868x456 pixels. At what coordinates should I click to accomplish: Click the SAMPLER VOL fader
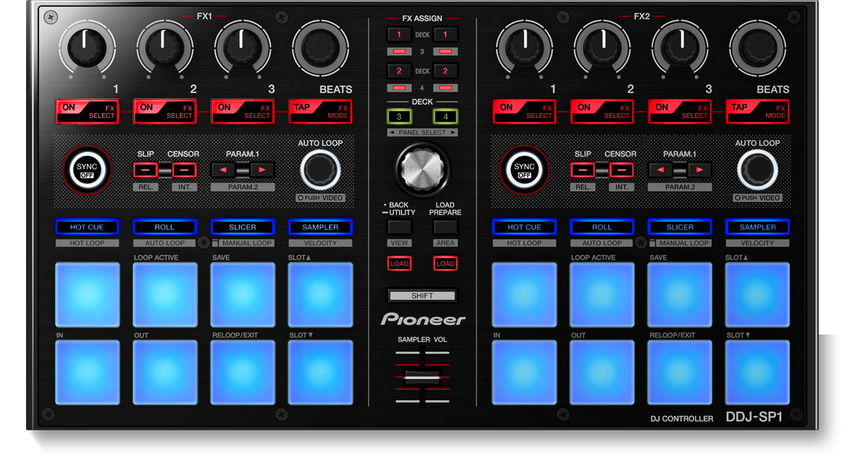[x=422, y=377]
